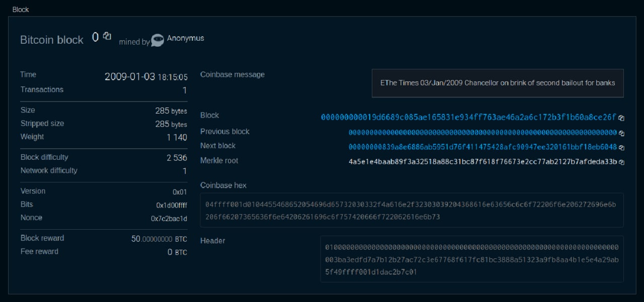Click the Block reward 50.00000000 BTC
644x302 pixels.
click(159, 239)
